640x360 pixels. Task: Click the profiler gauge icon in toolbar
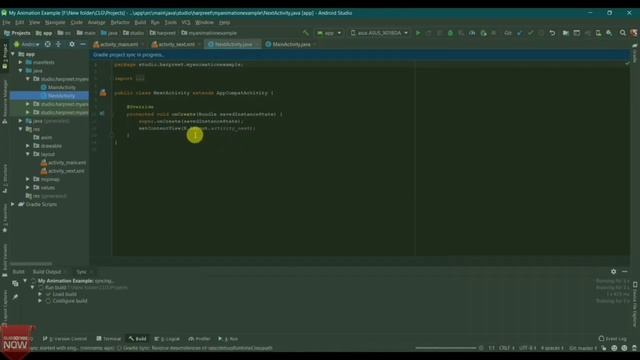click(x=472, y=33)
